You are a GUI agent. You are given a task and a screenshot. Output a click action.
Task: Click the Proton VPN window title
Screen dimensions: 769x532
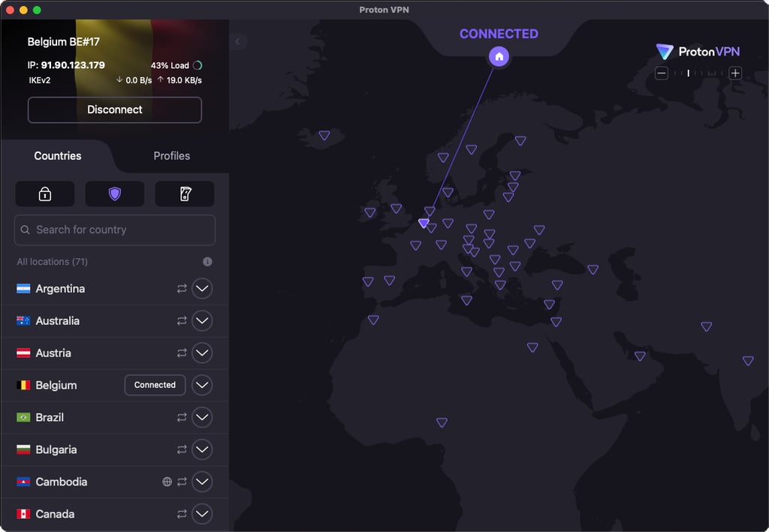[x=384, y=10]
